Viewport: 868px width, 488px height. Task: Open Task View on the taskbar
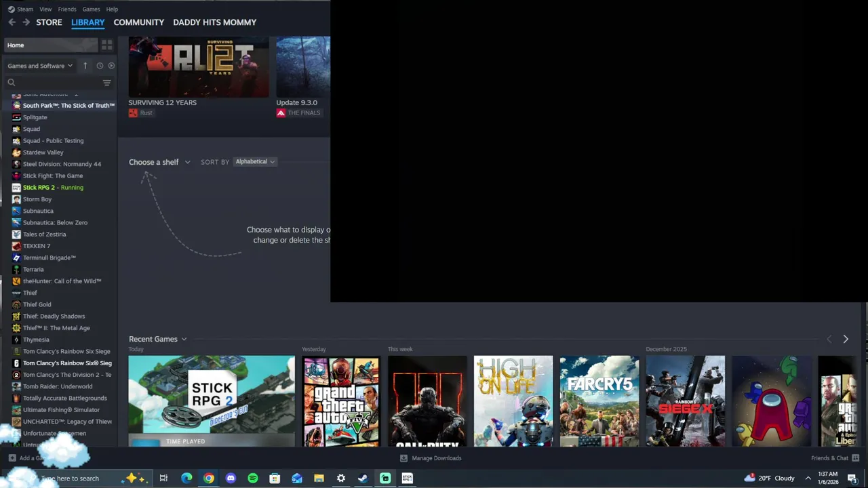point(163,478)
